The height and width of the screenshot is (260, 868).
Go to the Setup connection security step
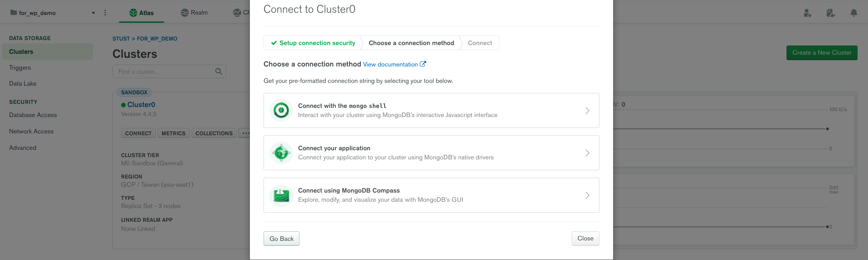[x=313, y=43]
